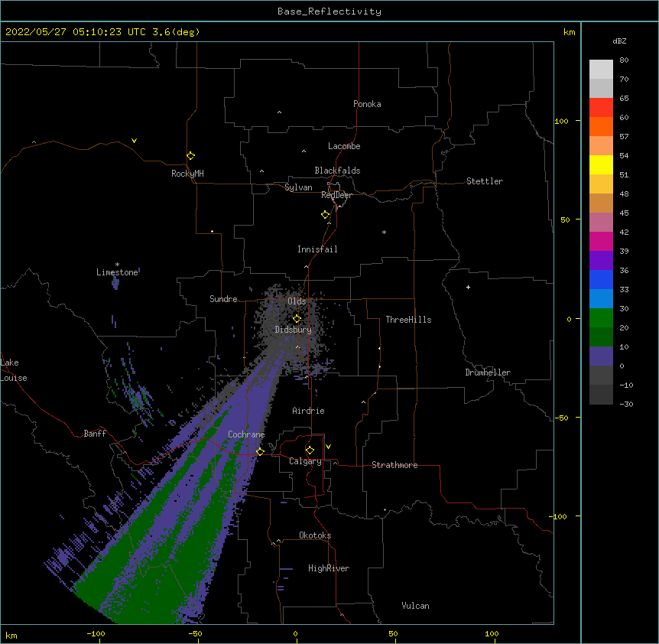Select the Lacombe city label
The image size is (659, 644).
[x=344, y=146]
